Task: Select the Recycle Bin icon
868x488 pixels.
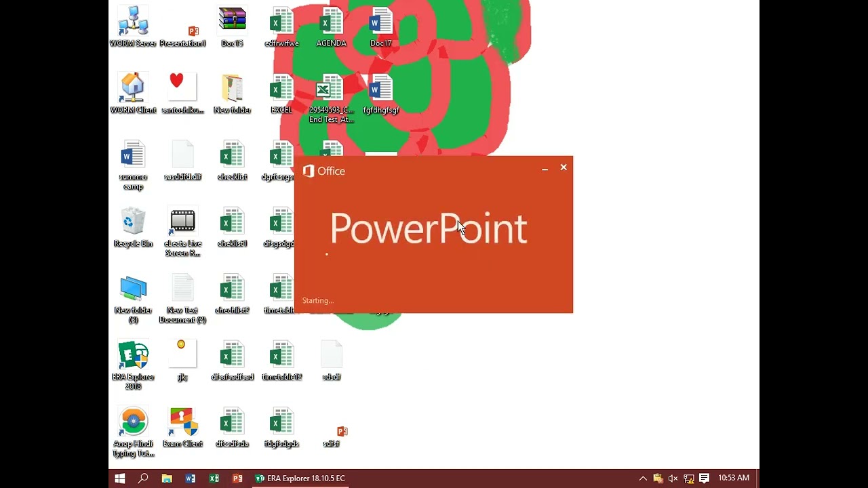Action: pyautogui.click(x=133, y=228)
